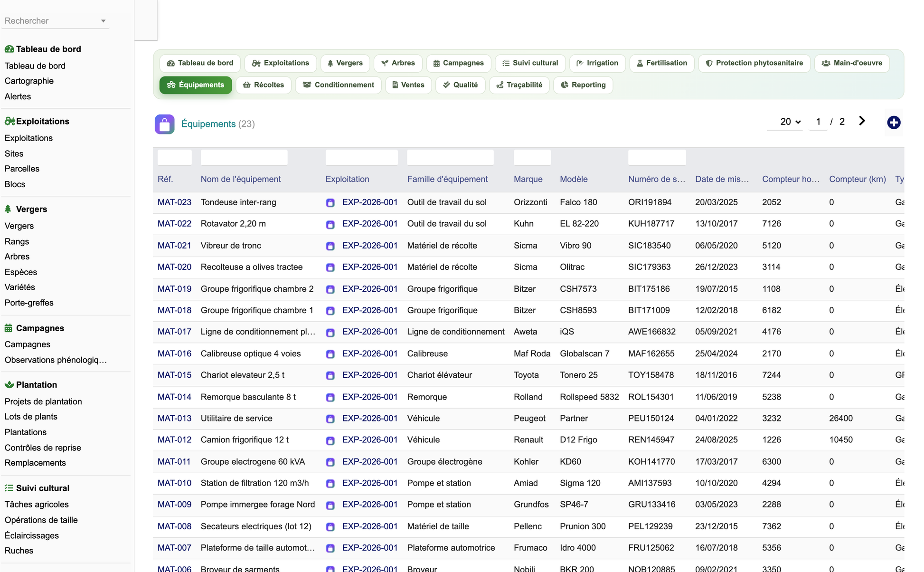Switch to the Vergers tab
Viewport: 924px width, 572px height.
[345, 63]
